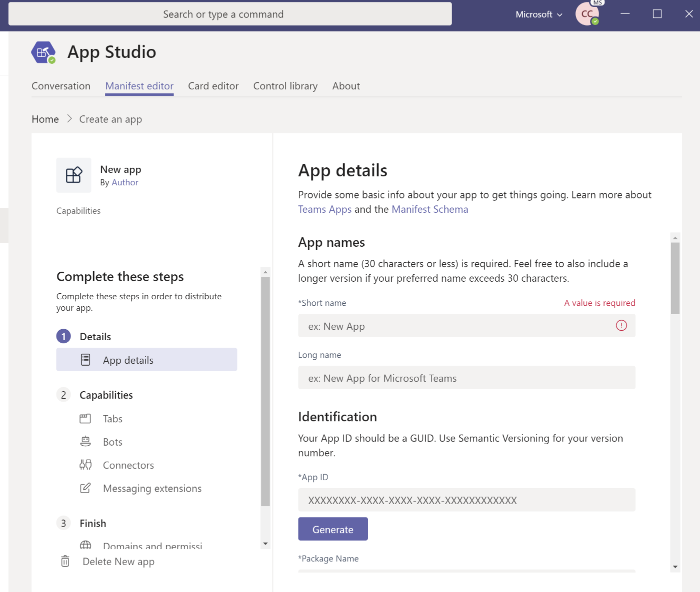Click the Tabs capability icon
The width and height of the screenshot is (700, 592).
pos(85,419)
